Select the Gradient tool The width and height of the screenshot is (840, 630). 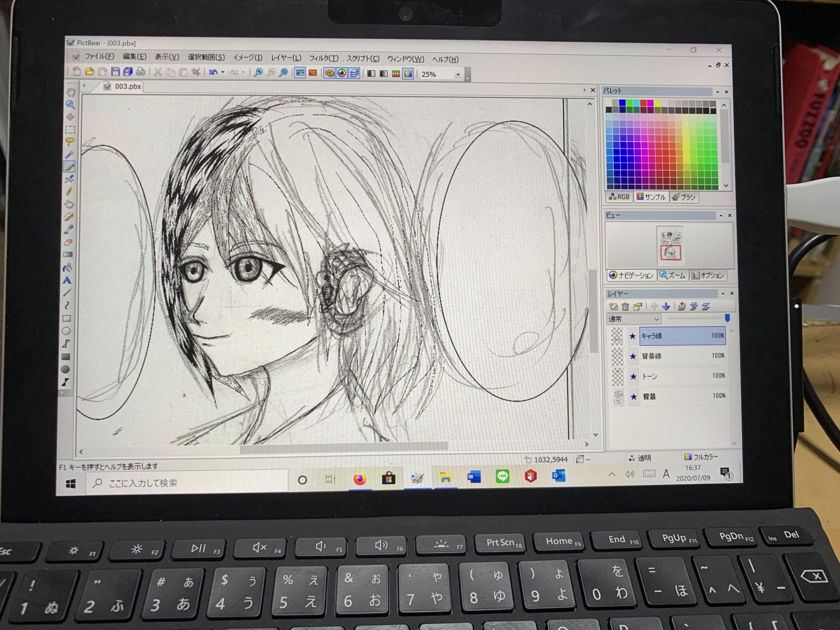(68, 254)
